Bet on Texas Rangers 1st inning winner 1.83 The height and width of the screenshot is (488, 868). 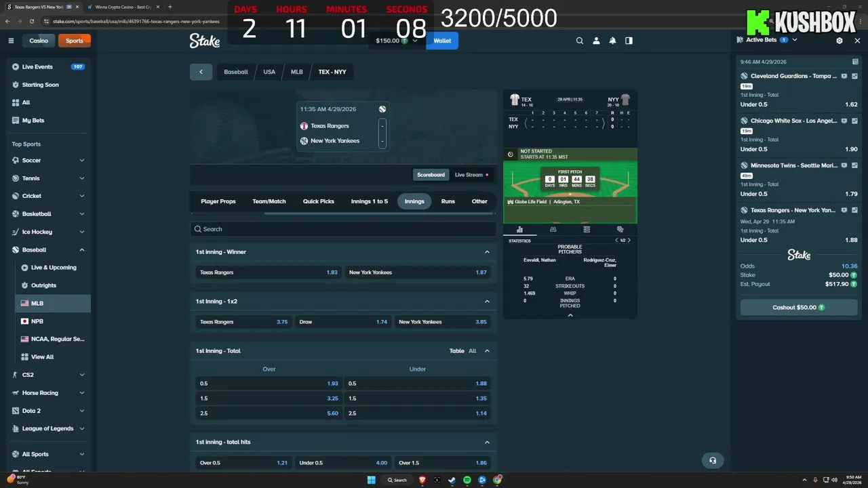pos(269,272)
